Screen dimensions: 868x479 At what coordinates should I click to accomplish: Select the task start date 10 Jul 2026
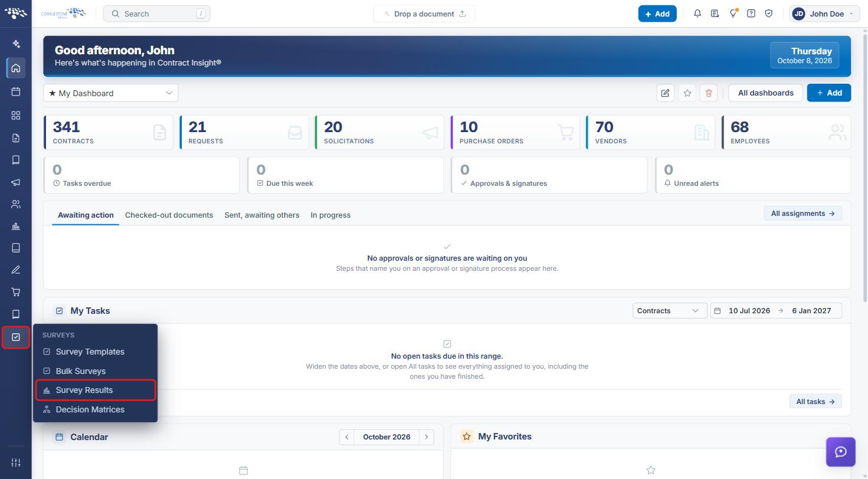(x=749, y=311)
